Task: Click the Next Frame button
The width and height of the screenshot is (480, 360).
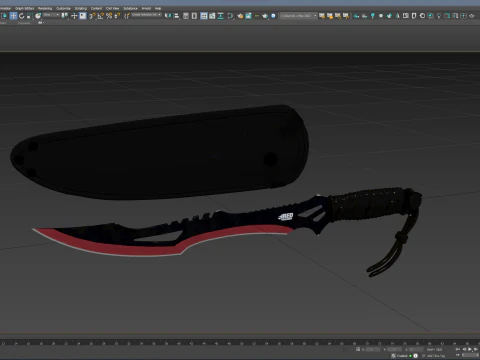Action: click(476, 349)
